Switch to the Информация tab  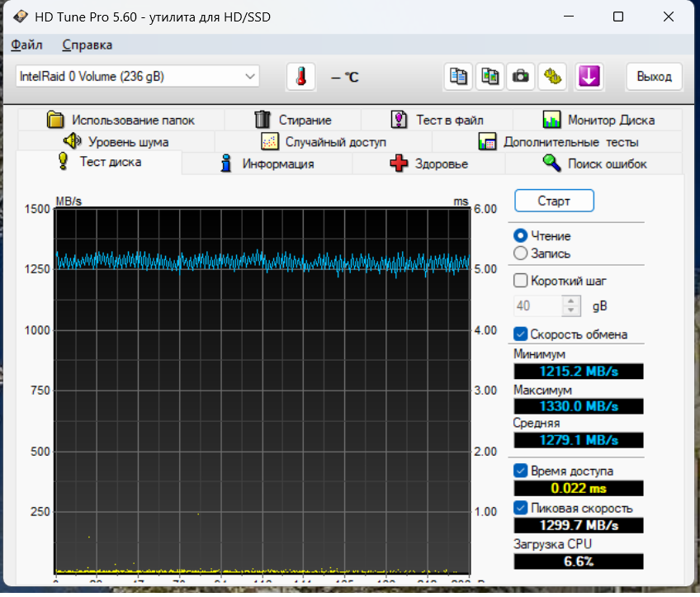(267, 163)
